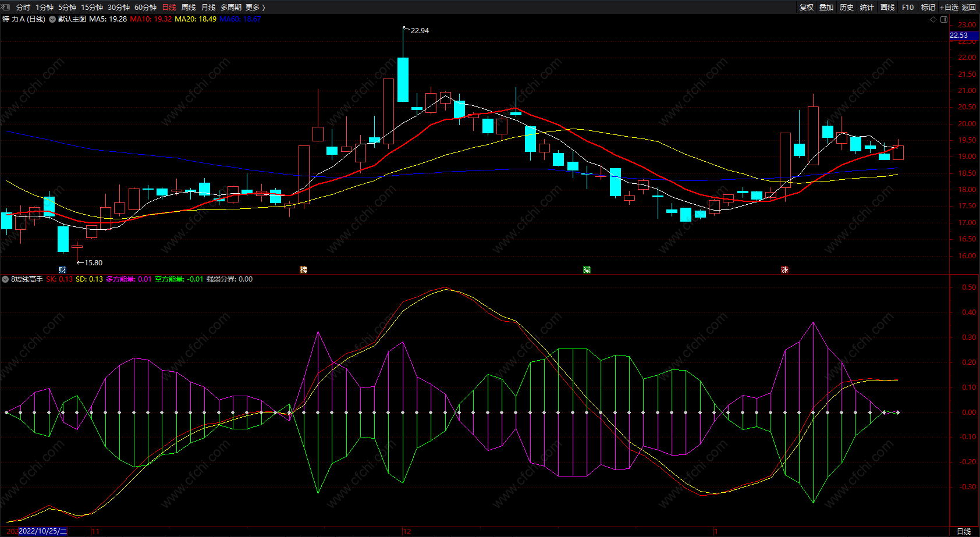Click the 涨 event marker on the chart
Image resolution: width=980 pixels, height=537 pixels.
tap(784, 270)
